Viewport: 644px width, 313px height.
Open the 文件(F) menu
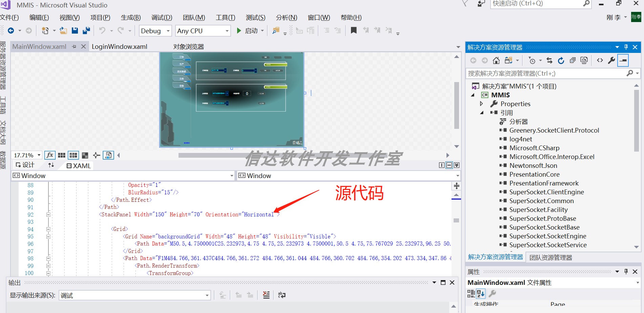[9, 17]
